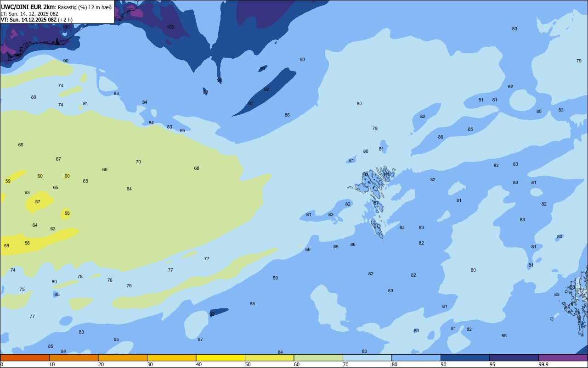Click the 'IT: Sun. 14. 12. 2025 06Z' line
Screen dimensions: 588x368
(x=29, y=14)
